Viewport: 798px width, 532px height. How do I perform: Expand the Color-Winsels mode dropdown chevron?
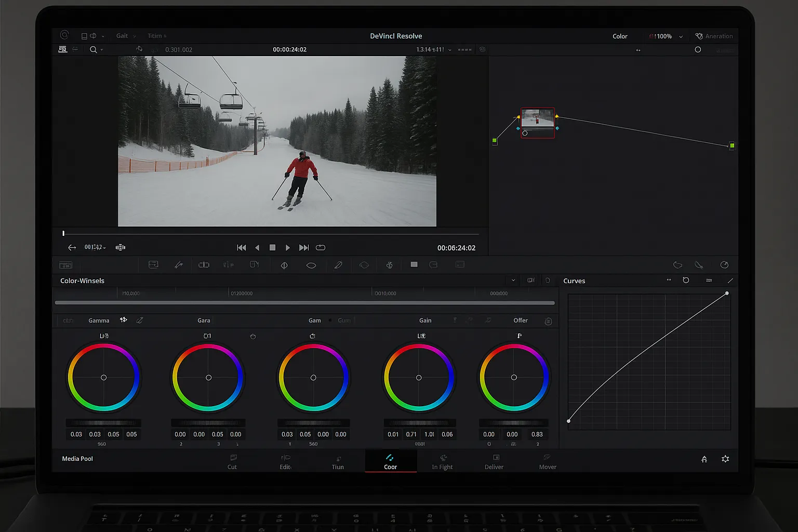click(x=513, y=281)
